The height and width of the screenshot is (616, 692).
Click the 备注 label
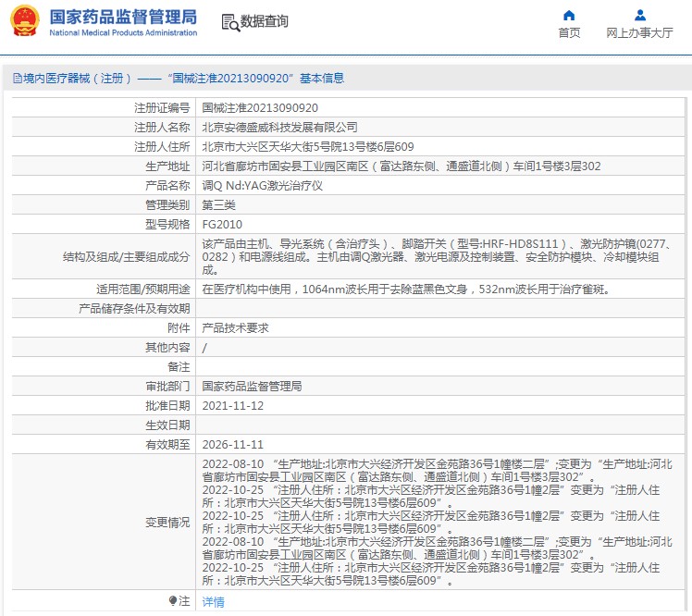tap(179, 367)
